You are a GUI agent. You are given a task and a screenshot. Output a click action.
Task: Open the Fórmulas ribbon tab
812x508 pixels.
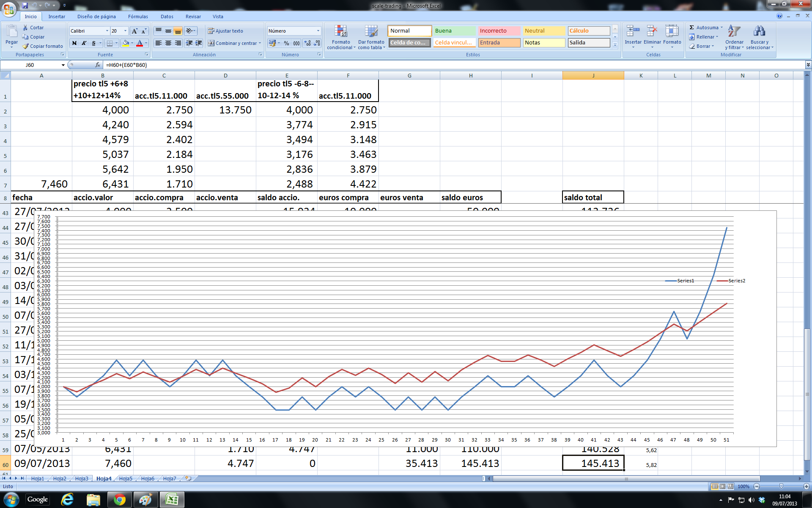[x=138, y=17]
